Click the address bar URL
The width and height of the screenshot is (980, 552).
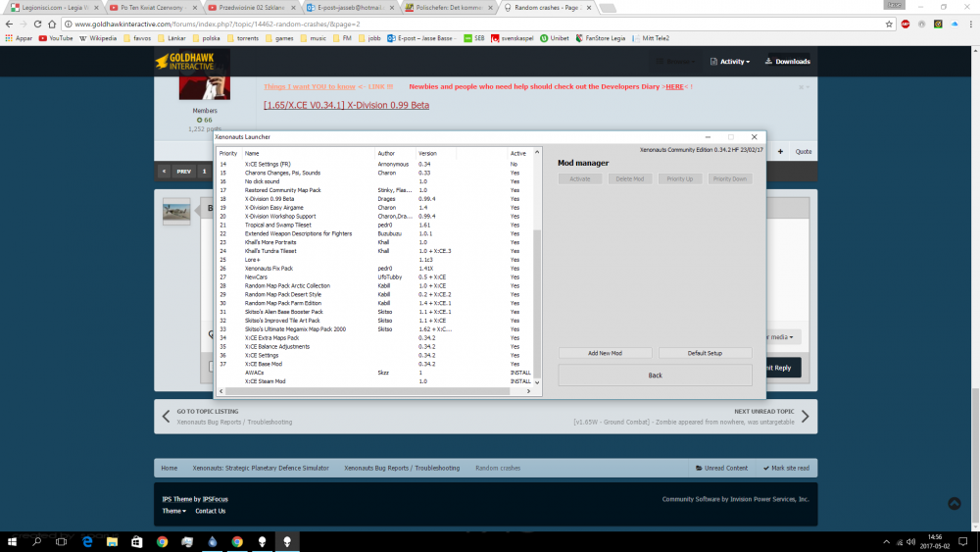[x=218, y=24]
